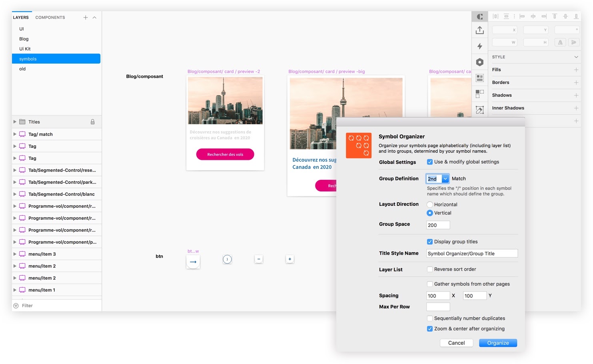Click the flip horizontal icon in inspector
Image resolution: width=593 pixels, height=364 pixels.
[560, 42]
